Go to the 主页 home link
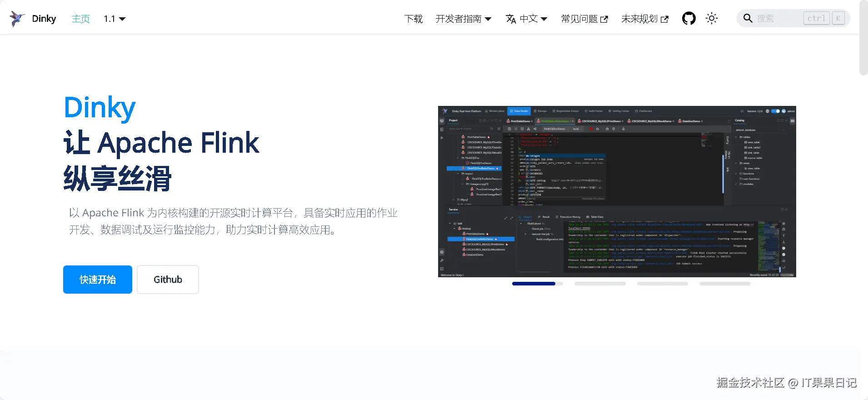 81,19
